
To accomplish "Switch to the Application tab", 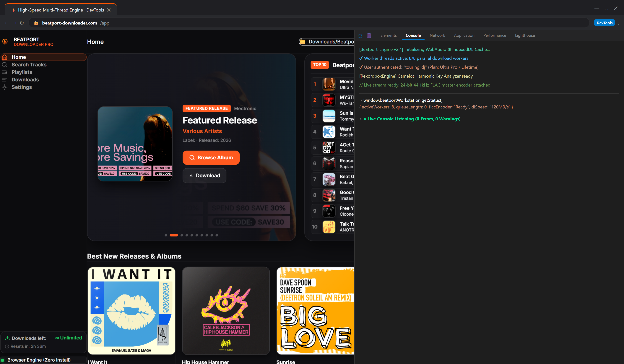I will 464,35.
